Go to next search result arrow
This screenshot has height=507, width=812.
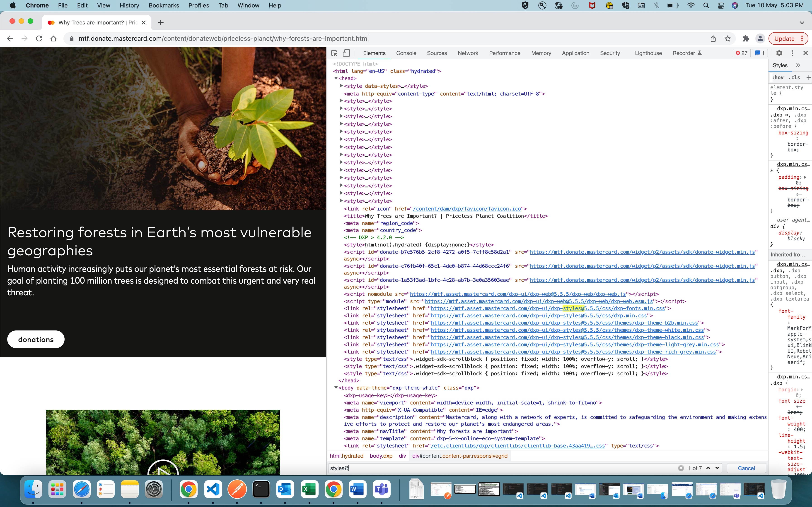[x=717, y=468]
